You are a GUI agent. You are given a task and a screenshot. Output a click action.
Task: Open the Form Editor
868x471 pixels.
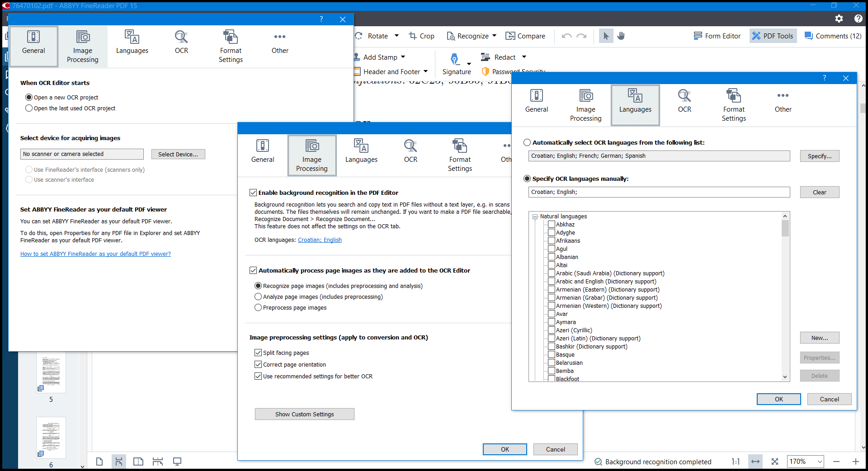click(x=717, y=36)
